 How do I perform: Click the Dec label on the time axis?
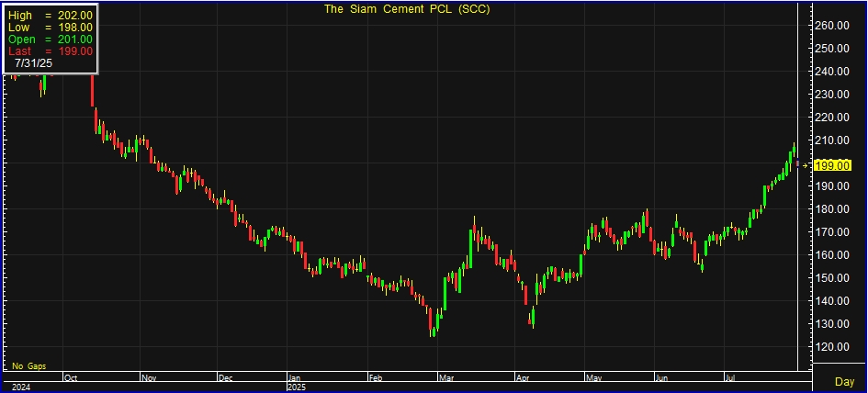(x=227, y=378)
